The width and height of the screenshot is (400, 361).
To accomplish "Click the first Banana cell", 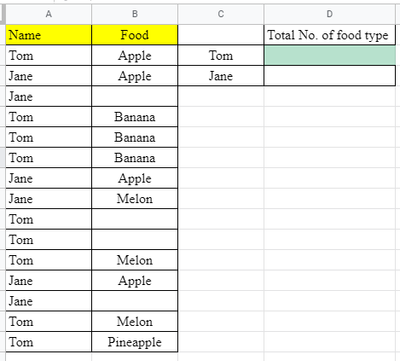I will (135, 117).
